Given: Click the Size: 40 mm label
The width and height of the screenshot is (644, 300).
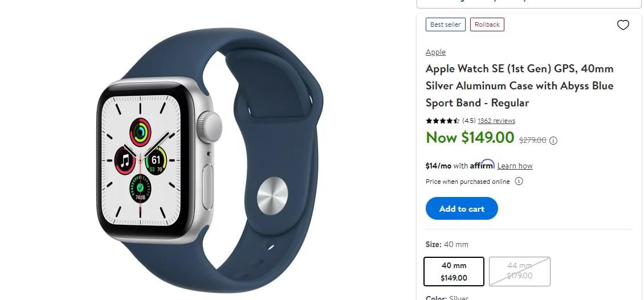Looking at the screenshot, I should 447,245.
